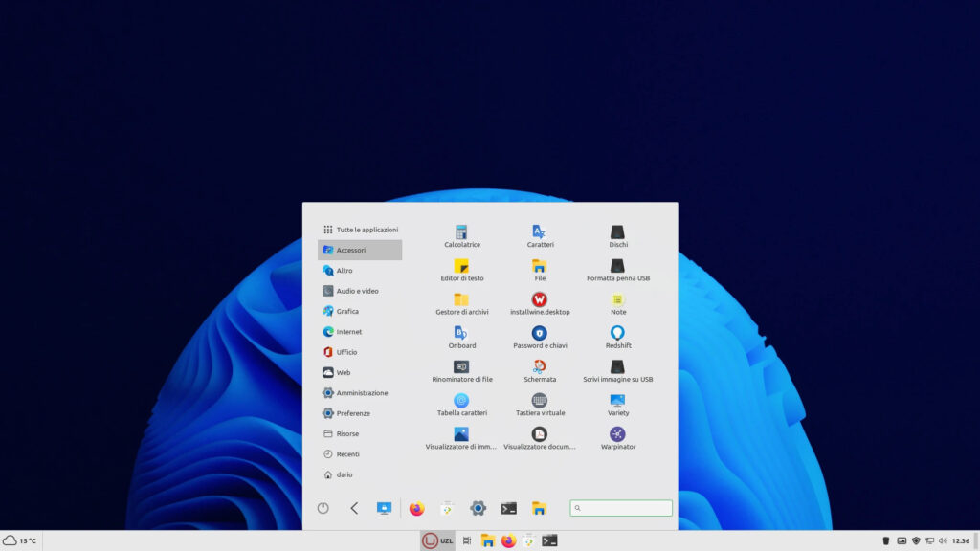Open terminal from taskbar
980x551 pixels.
pyautogui.click(x=549, y=540)
